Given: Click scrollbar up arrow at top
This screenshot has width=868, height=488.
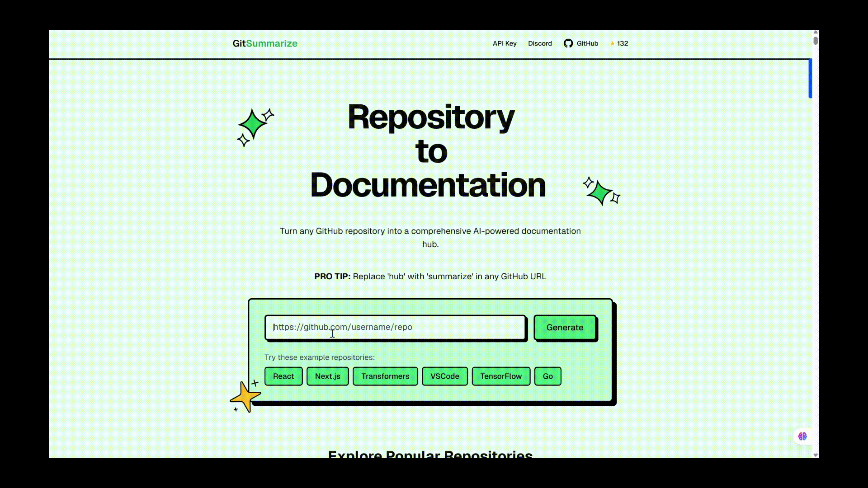Looking at the screenshot, I should 816,33.
